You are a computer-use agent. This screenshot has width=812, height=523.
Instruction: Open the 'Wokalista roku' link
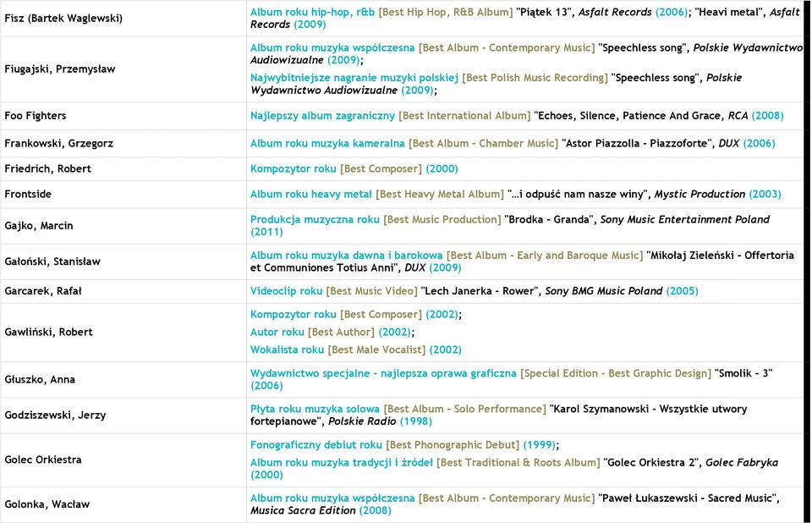tap(287, 350)
